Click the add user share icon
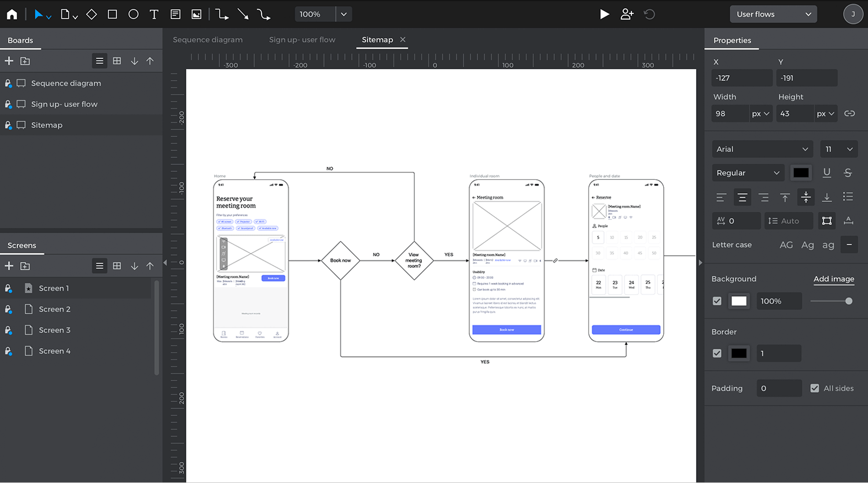The image size is (868, 483). (627, 14)
